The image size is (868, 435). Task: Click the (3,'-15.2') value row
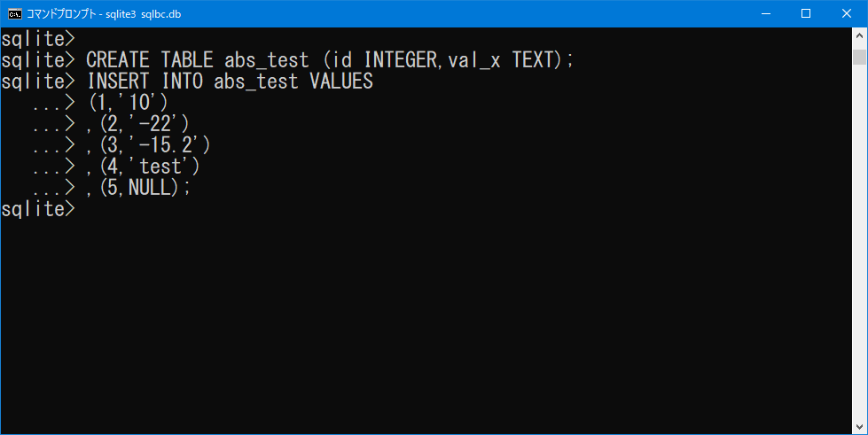click(x=149, y=145)
